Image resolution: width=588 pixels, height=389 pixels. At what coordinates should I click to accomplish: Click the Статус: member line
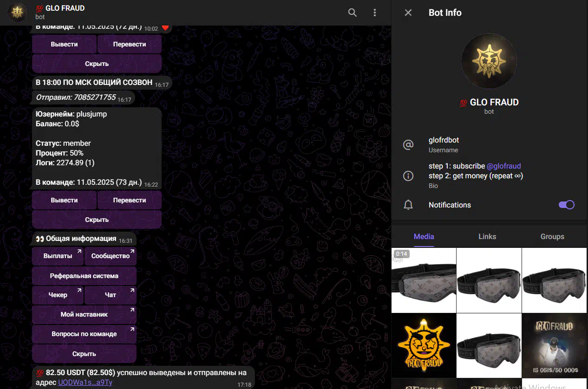[x=63, y=143]
